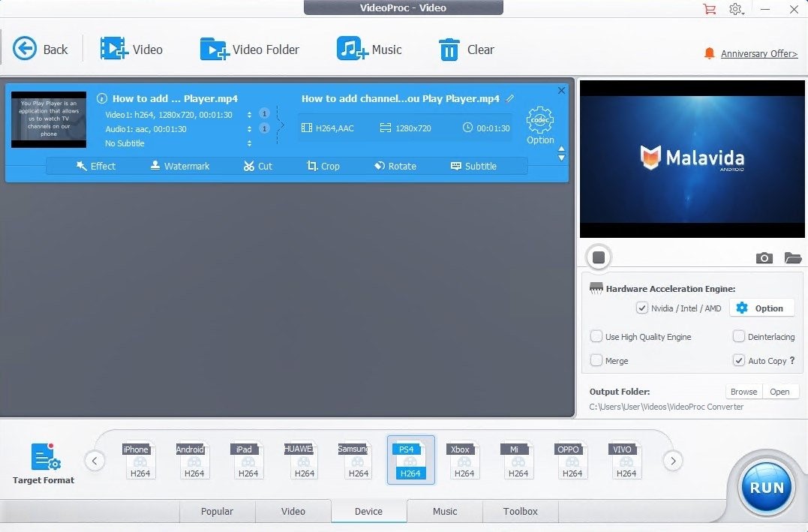Image resolution: width=808 pixels, height=532 pixels.
Task: Enable Use High Quality Engine
Action: pyautogui.click(x=597, y=336)
